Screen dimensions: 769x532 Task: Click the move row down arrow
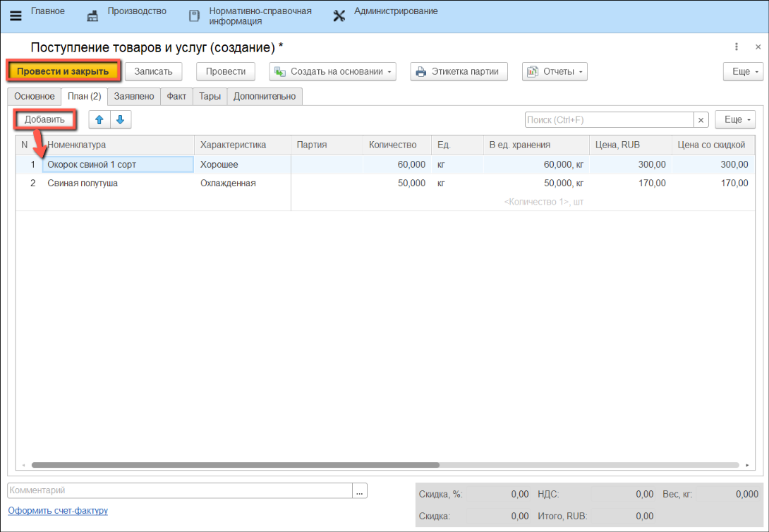pyautogui.click(x=120, y=120)
